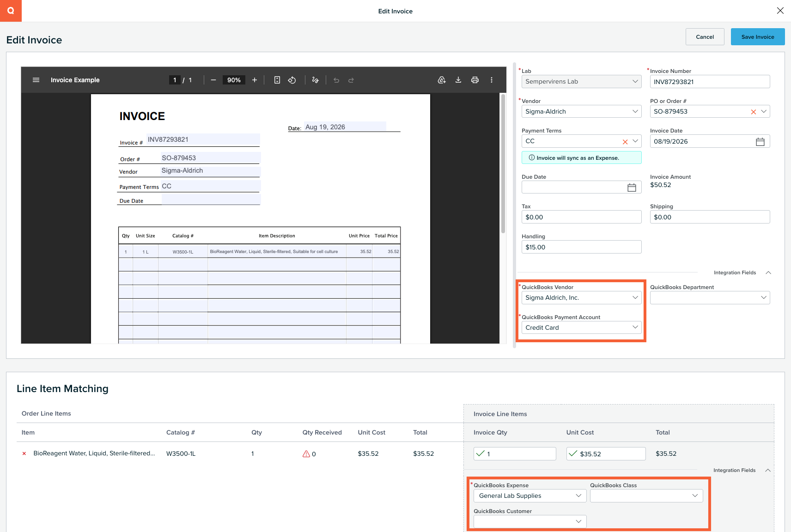Click the Payment Terms field in the PDF
This screenshot has width=791, height=532.
pos(211,186)
